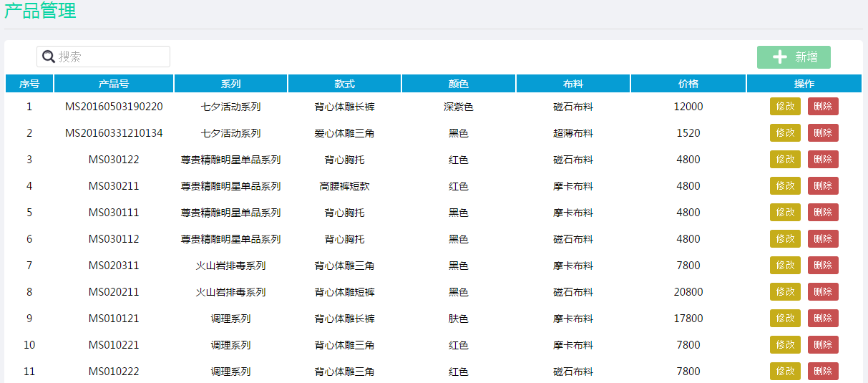Click 超薄布料 fabric cell
The image size is (868, 383).
point(573,133)
